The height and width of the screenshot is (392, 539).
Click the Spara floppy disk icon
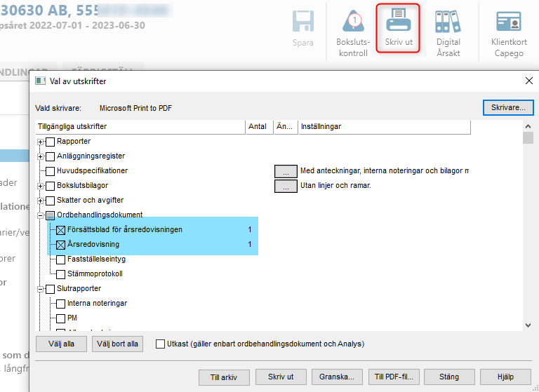(303, 21)
